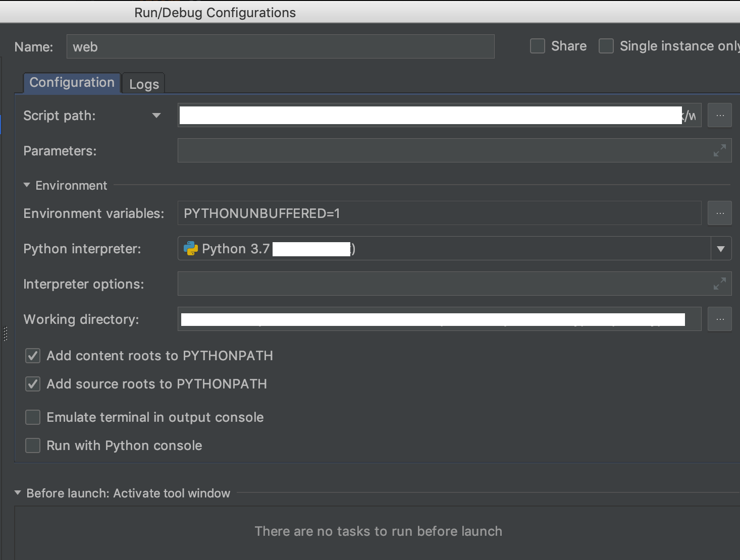Open the Python interpreter dropdown list

pyautogui.click(x=721, y=249)
